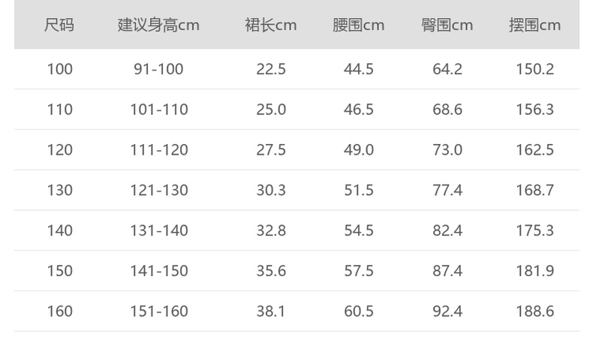Click the 151-160 height range cell

(x=158, y=311)
